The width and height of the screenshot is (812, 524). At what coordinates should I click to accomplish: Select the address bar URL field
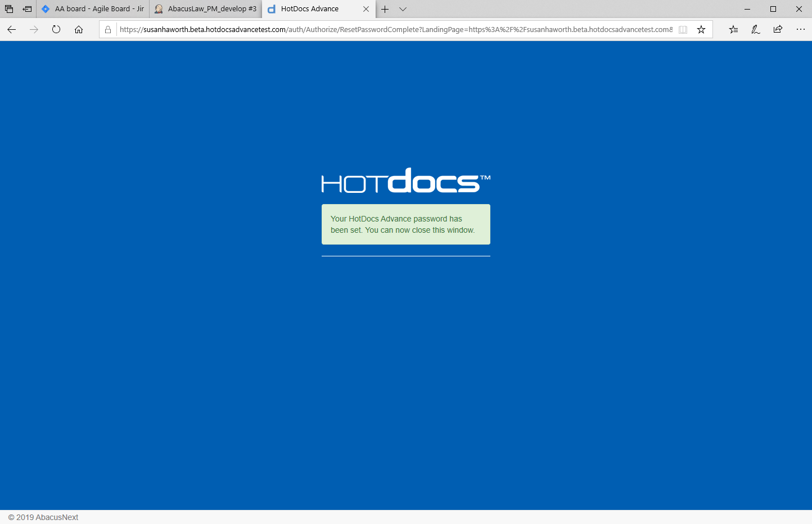click(396, 29)
